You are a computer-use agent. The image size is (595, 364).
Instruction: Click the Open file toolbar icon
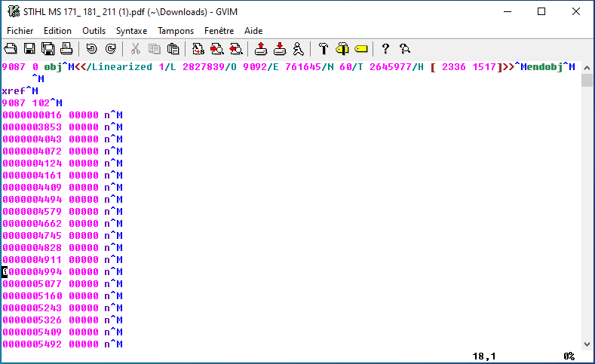point(11,49)
